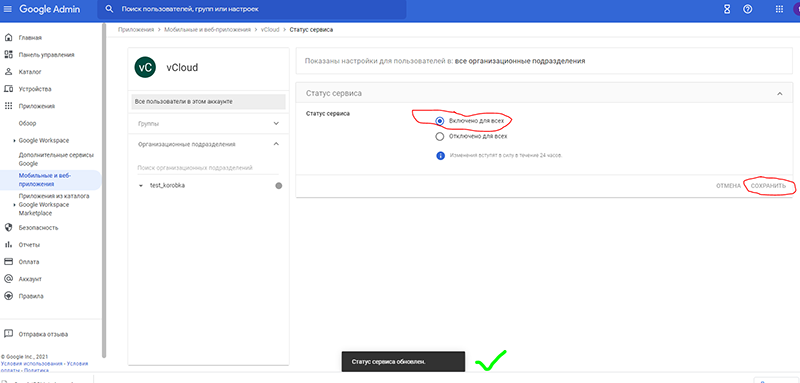
Task: Click the vCloud app avatar icon
Action: coord(145,67)
